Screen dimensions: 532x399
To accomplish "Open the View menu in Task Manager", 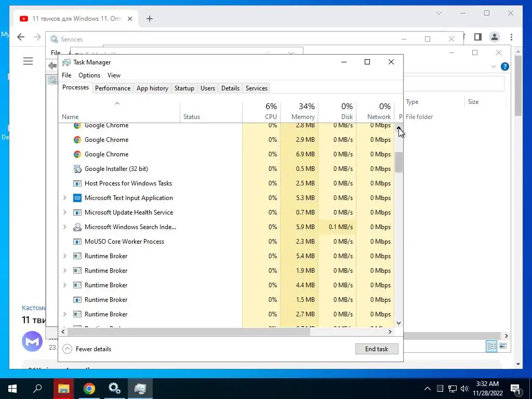I will tap(114, 75).
